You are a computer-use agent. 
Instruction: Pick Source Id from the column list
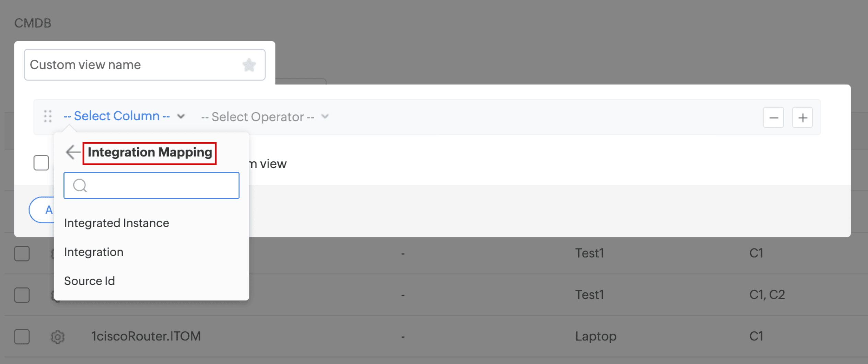point(89,281)
